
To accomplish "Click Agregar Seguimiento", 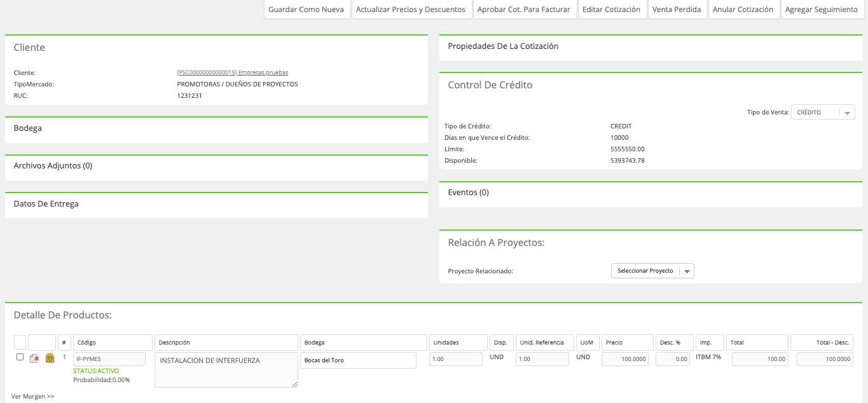I will 822,10.
